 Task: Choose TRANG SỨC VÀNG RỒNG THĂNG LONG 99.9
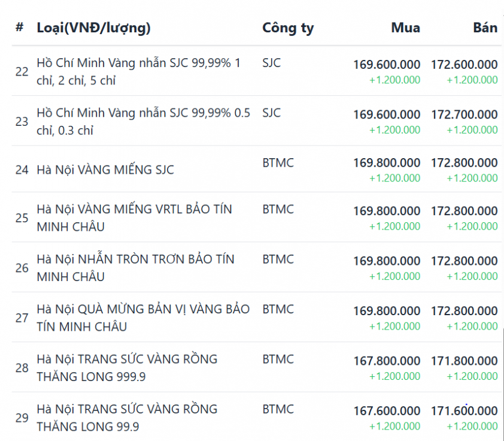127,418
